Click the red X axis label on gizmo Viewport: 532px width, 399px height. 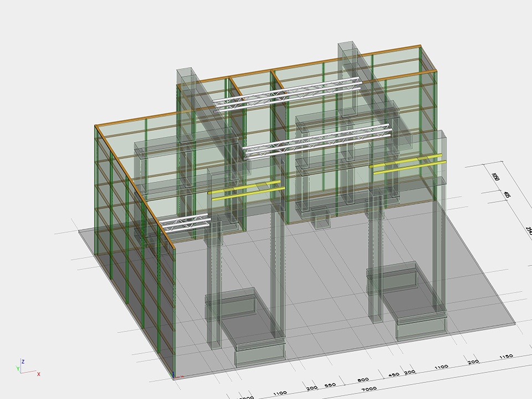(39, 374)
